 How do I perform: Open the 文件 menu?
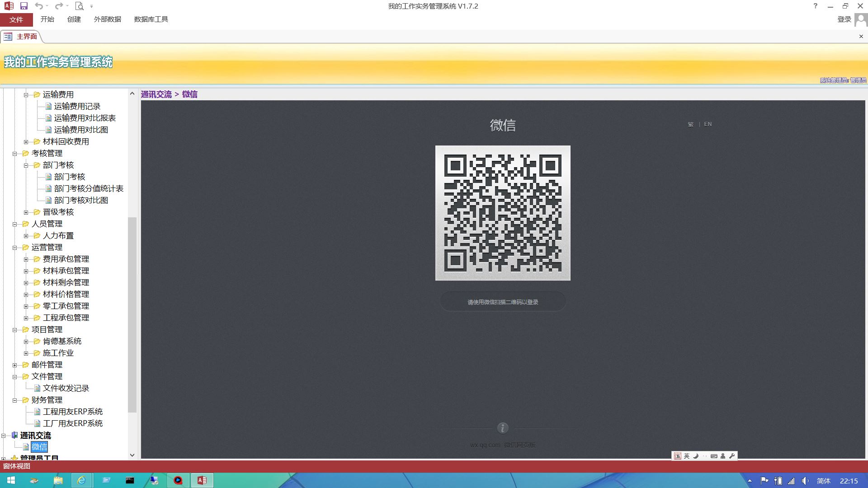[x=16, y=19]
